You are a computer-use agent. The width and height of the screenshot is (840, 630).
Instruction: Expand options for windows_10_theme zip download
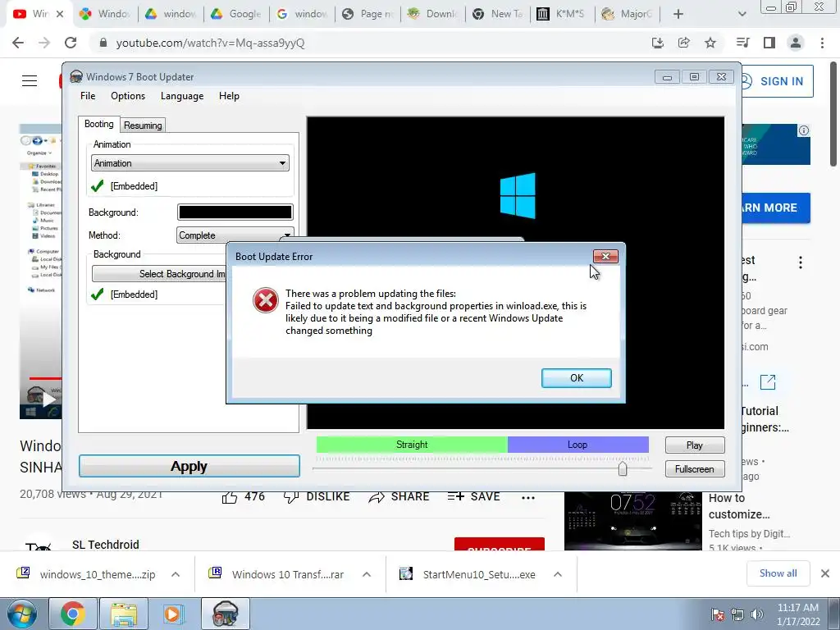point(176,574)
